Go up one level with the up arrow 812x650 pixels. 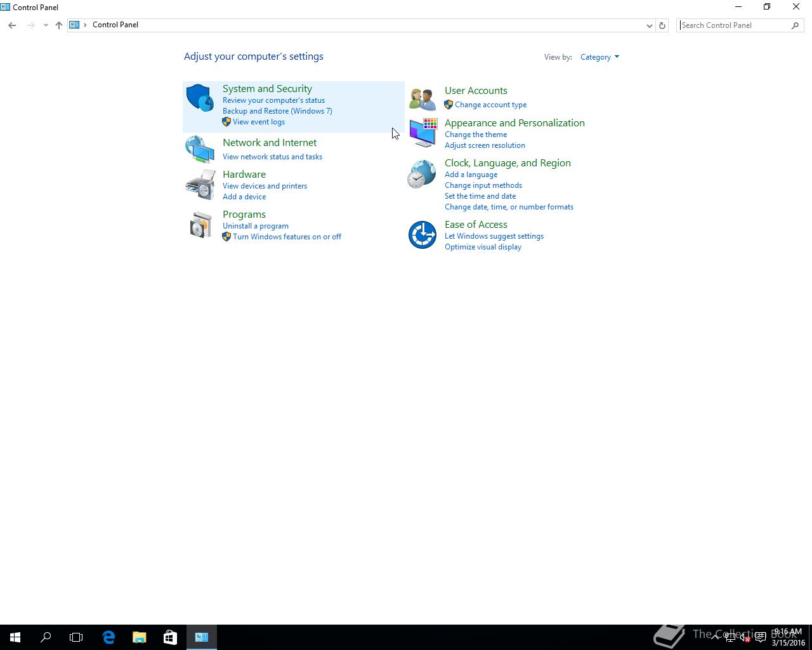[x=59, y=25]
